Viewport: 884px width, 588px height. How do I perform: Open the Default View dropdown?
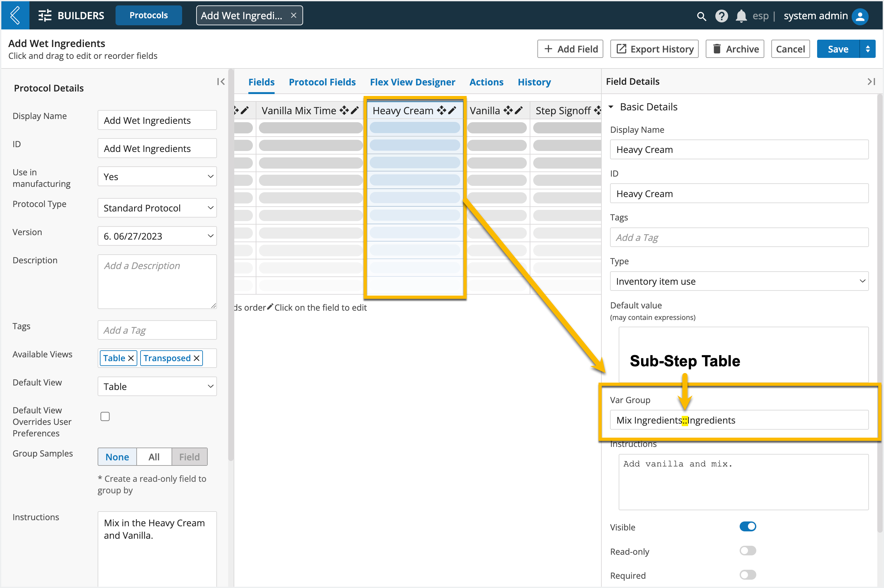[157, 386]
